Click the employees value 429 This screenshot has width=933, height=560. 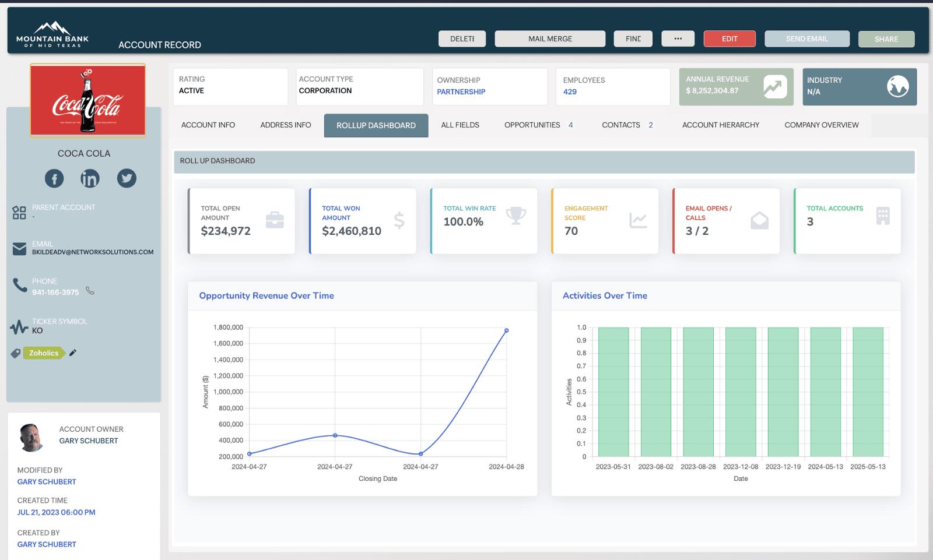570,91
